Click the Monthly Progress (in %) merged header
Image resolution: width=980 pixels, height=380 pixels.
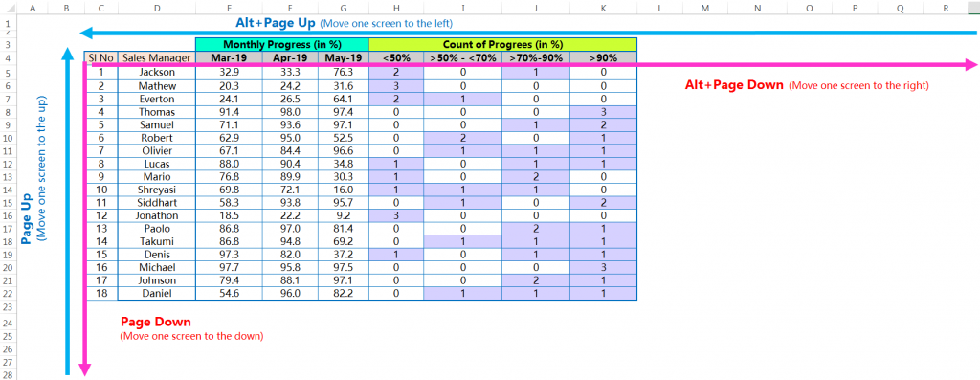point(282,44)
